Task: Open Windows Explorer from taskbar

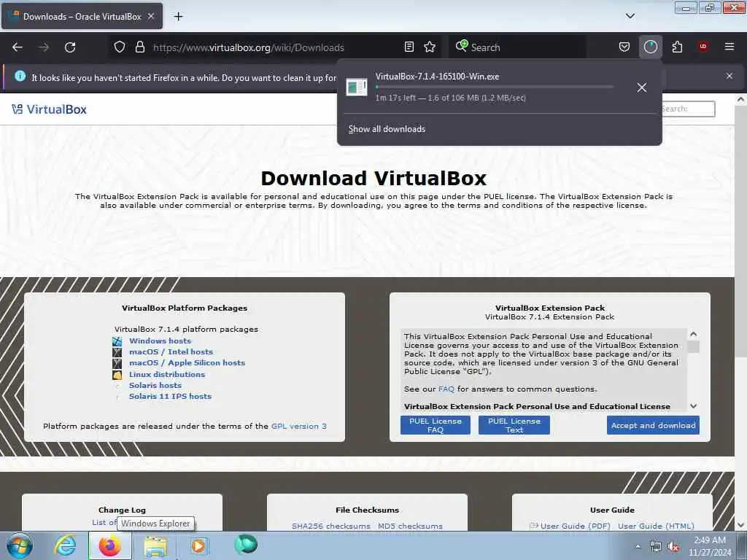Action: pos(155,547)
